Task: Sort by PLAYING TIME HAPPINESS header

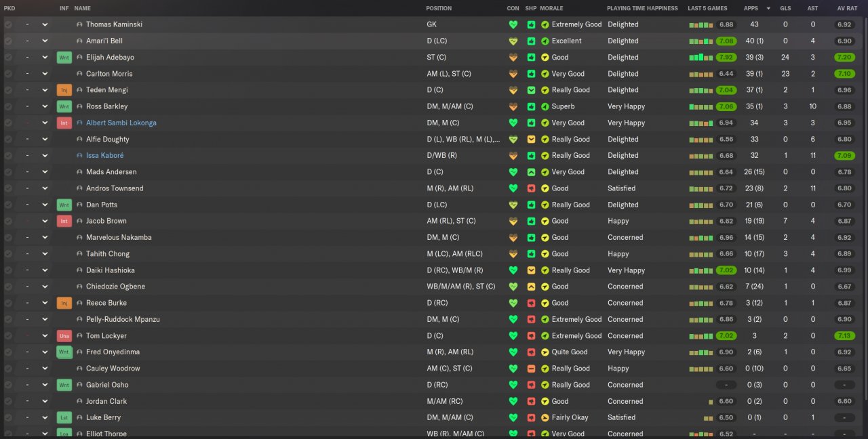Action: 642,8
